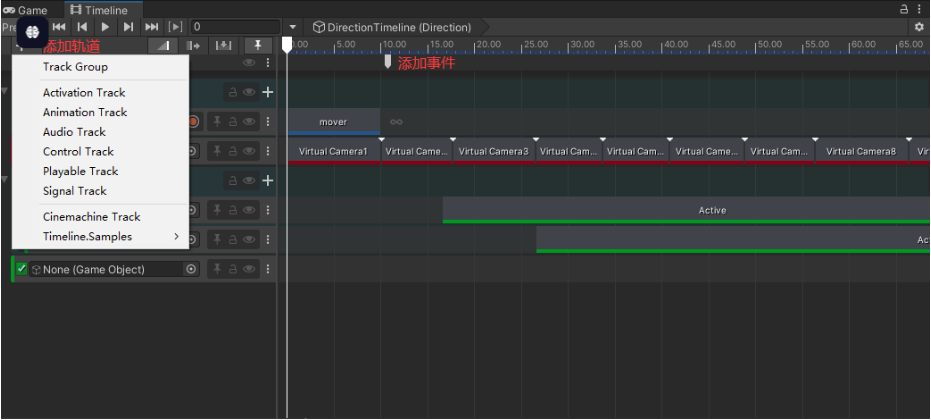Jump to the start of the timeline

60,27
